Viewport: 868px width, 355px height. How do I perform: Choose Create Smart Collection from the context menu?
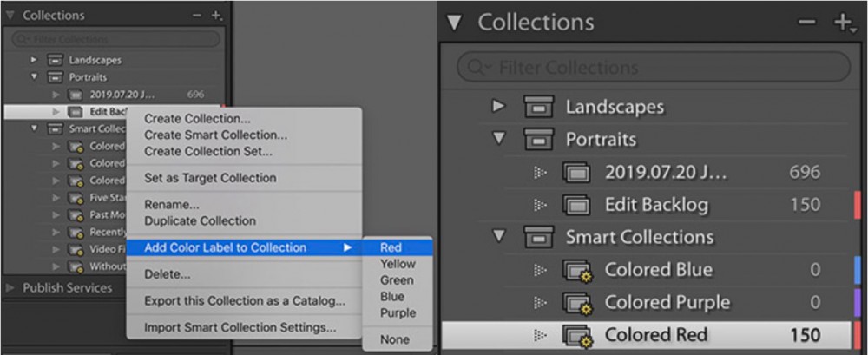[x=216, y=135]
